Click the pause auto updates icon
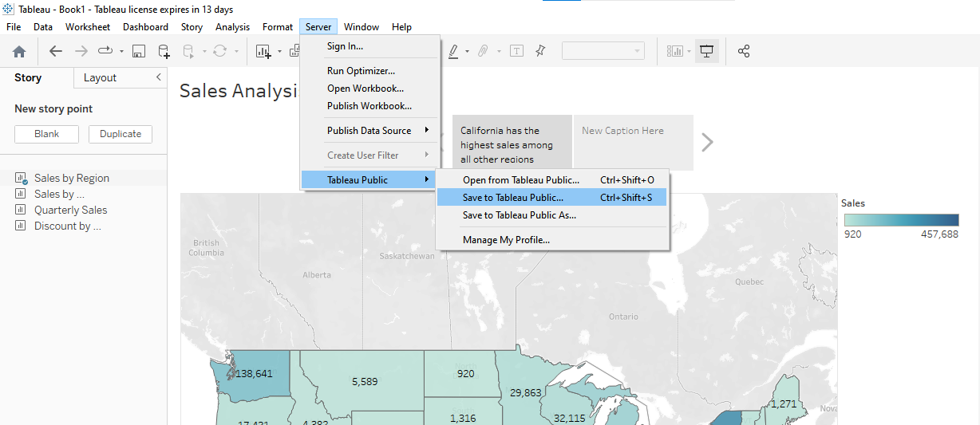Screen dimensions: 980x425 [x=189, y=51]
